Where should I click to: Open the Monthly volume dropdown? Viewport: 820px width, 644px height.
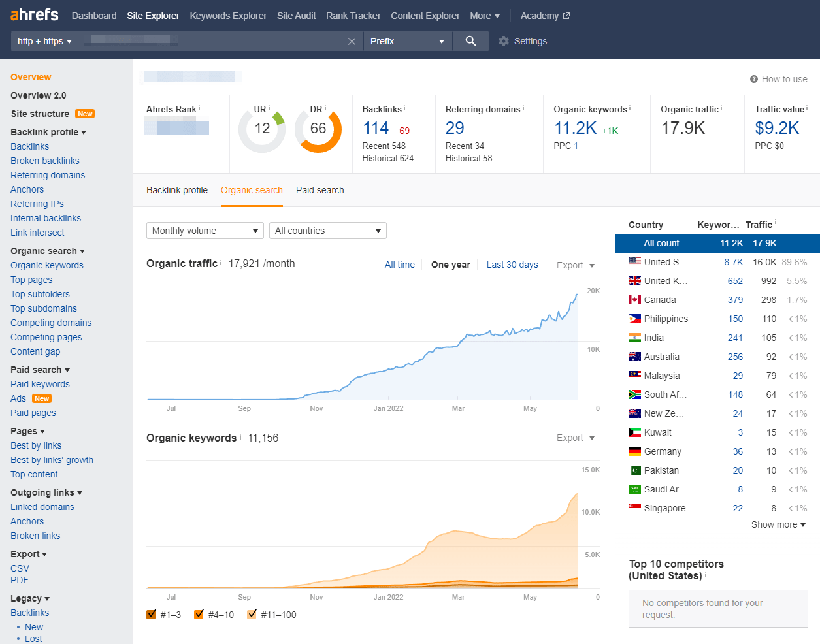(205, 231)
